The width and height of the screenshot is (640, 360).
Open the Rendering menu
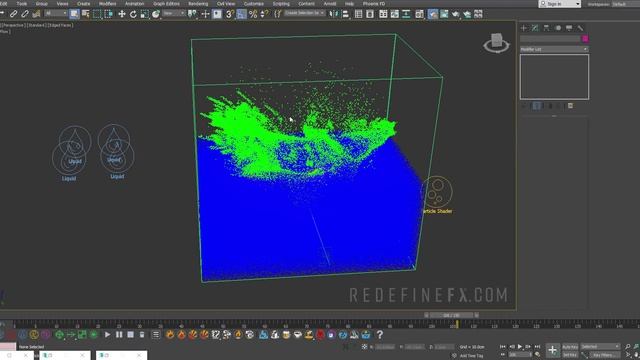click(x=198, y=4)
